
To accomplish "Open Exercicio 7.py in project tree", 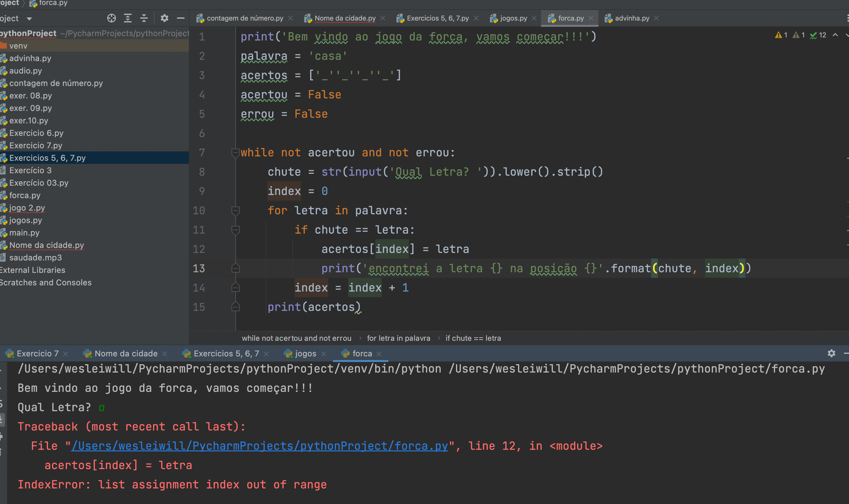I will click(x=36, y=145).
